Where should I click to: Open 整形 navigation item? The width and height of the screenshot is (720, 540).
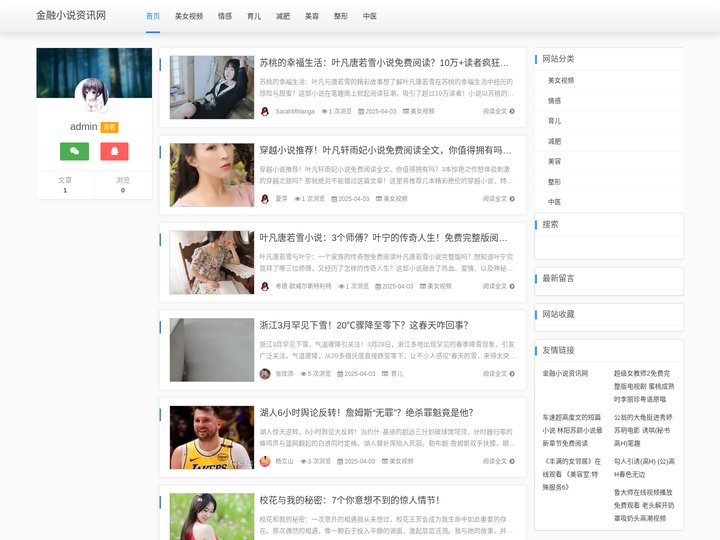pos(341,16)
